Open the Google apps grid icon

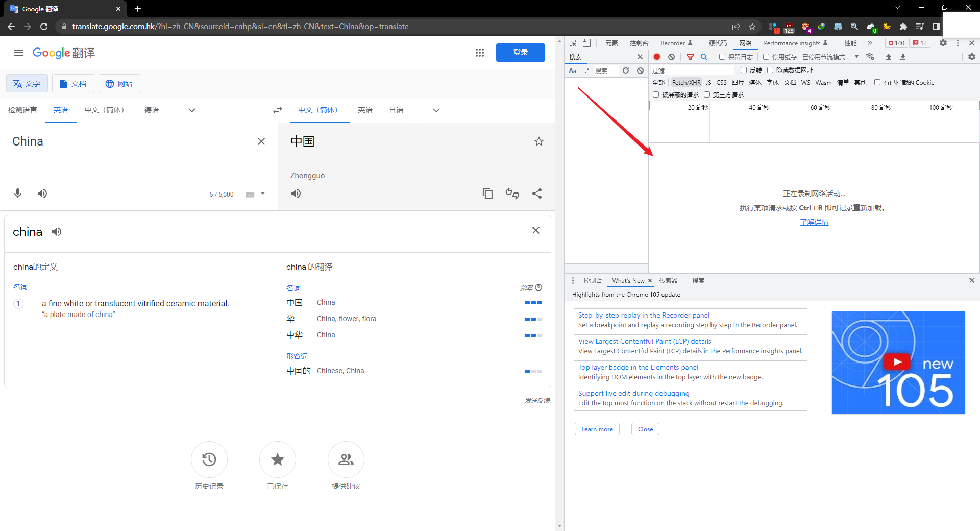click(x=479, y=53)
